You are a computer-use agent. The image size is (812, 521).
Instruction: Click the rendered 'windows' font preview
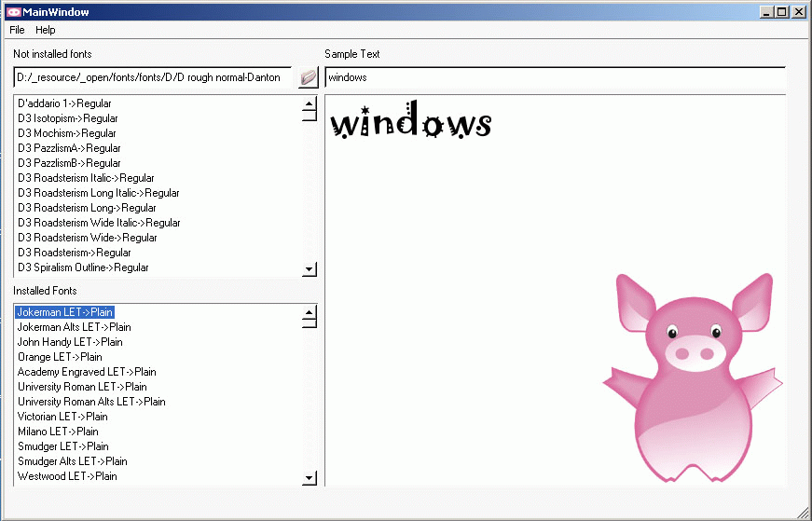pyautogui.click(x=410, y=119)
